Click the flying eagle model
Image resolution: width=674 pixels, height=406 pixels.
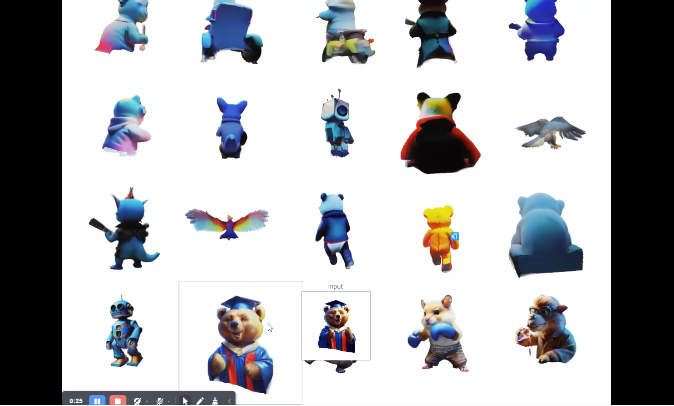point(550,131)
